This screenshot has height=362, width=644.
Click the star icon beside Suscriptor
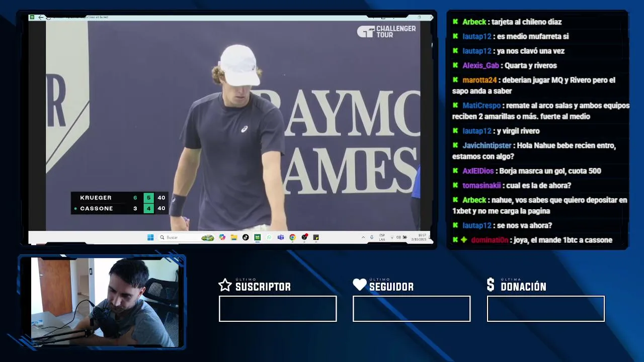click(x=225, y=285)
